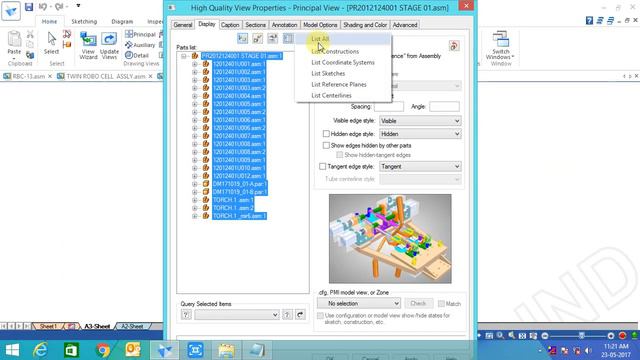This screenshot has width=640, height=360.
Task: Toggle Use configuration or model view checkbox
Action: coord(320,316)
